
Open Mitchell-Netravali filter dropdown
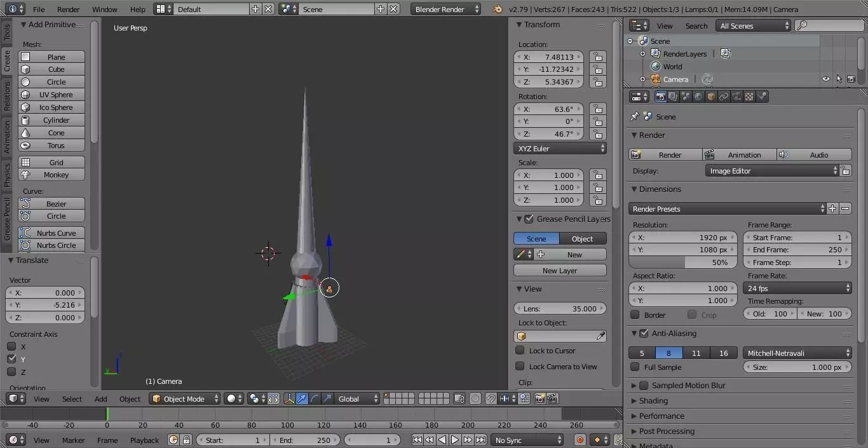click(x=797, y=353)
